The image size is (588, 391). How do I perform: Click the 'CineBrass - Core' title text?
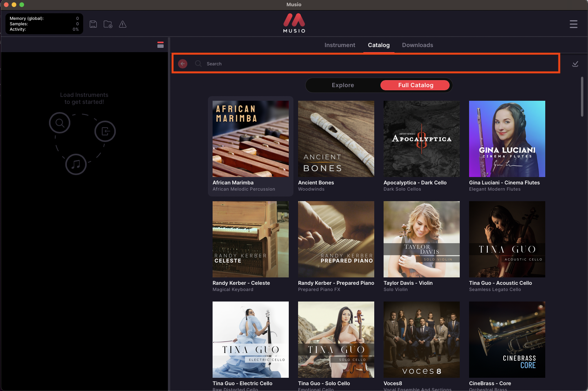pyautogui.click(x=490, y=383)
